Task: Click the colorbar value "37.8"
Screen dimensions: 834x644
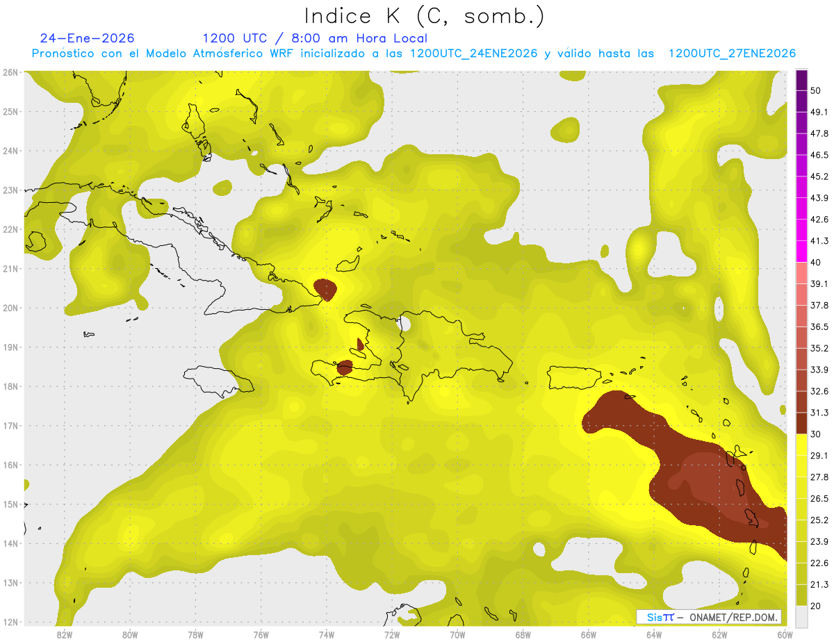Action: pos(819,305)
